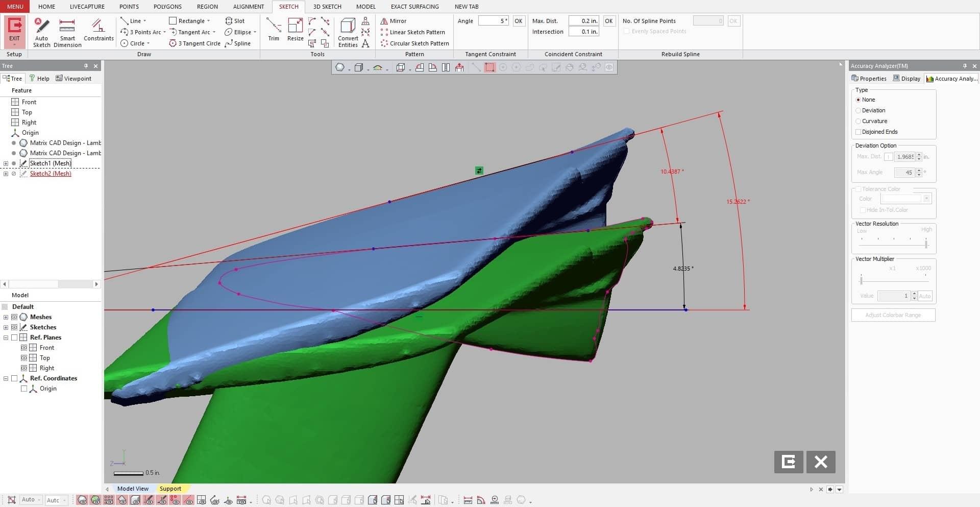
Task: Start the Auto Sketch tool
Action: point(41,32)
